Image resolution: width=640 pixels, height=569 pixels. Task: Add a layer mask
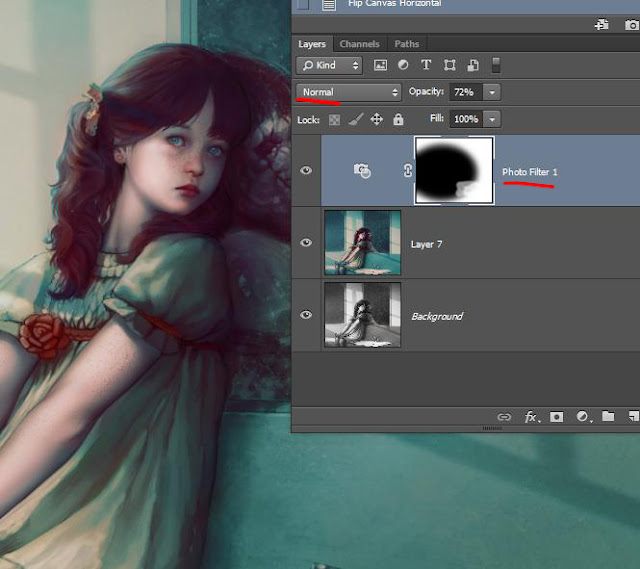pos(557,417)
